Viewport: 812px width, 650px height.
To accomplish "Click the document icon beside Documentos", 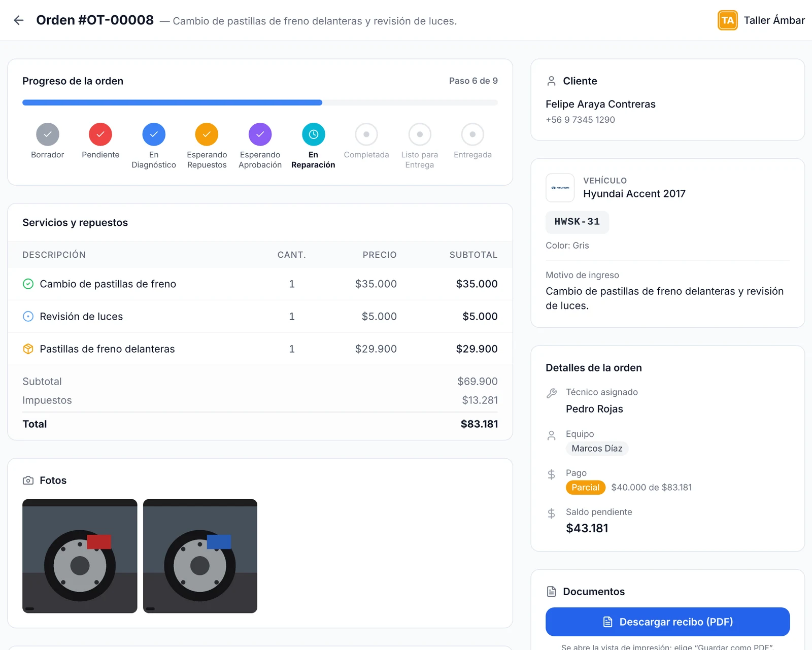I will [552, 592].
